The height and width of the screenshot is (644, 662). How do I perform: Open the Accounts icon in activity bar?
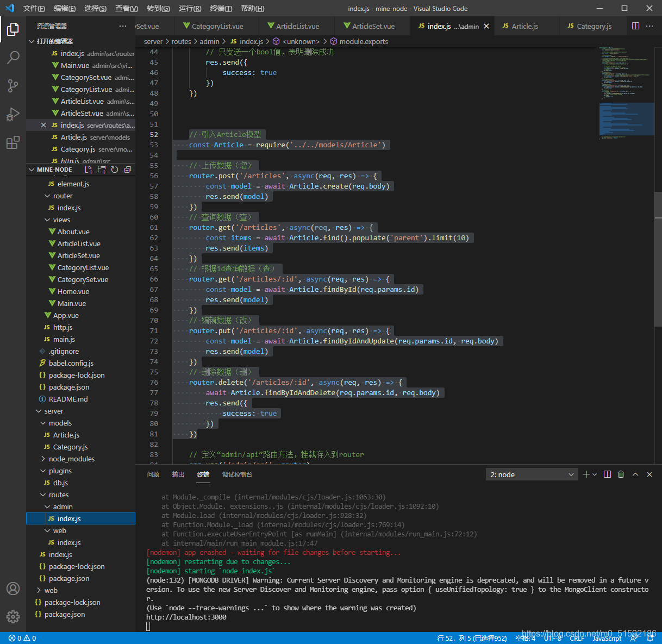click(x=13, y=589)
